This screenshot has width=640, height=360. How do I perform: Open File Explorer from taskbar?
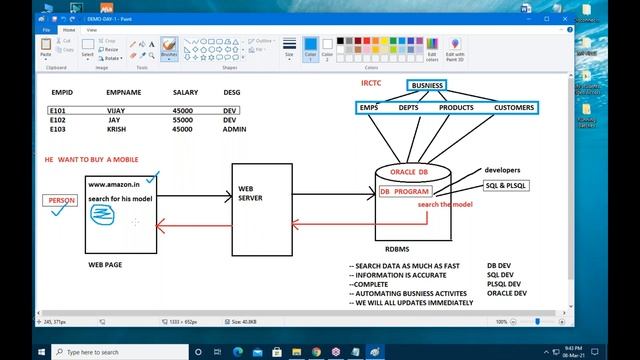(x=297, y=352)
